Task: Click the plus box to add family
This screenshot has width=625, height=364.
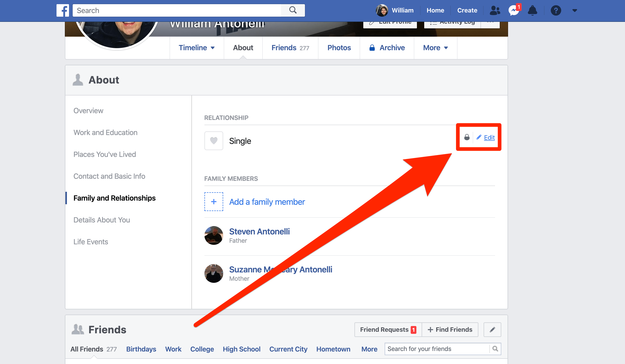Action: pos(214,202)
